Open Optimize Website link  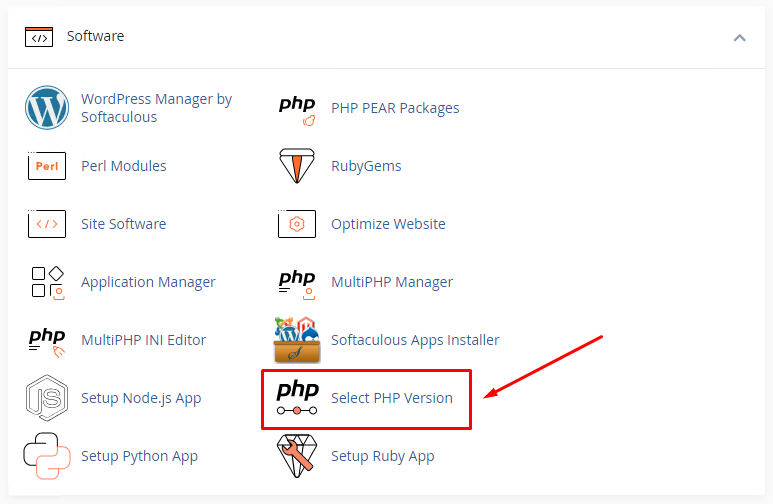(x=388, y=224)
